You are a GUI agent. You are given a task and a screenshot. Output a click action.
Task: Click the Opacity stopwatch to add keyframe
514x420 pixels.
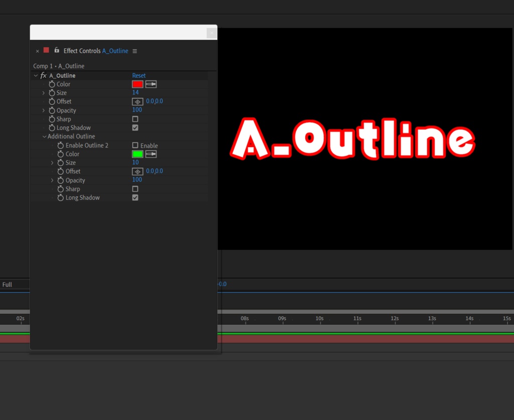click(x=53, y=110)
